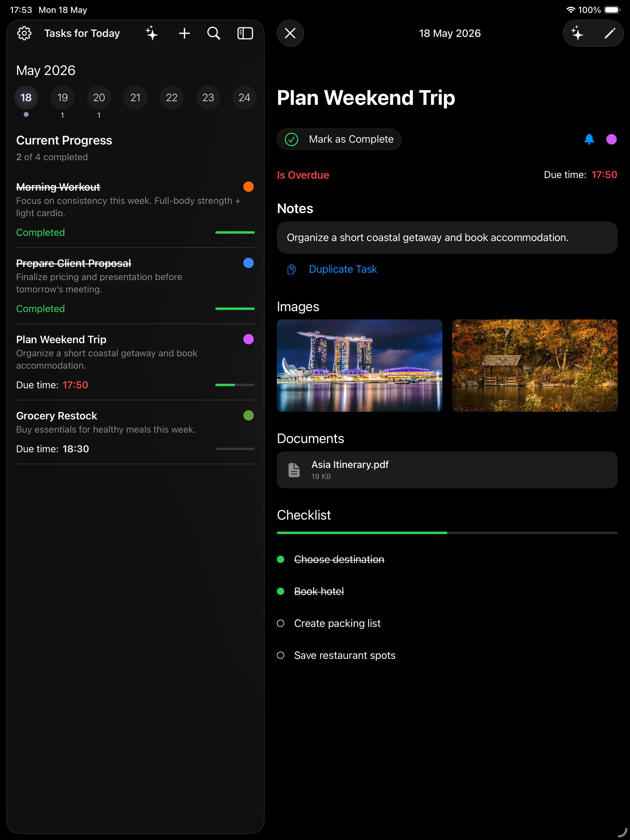Click Completed label under Prepare Client Proposal

pyautogui.click(x=40, y=309)
